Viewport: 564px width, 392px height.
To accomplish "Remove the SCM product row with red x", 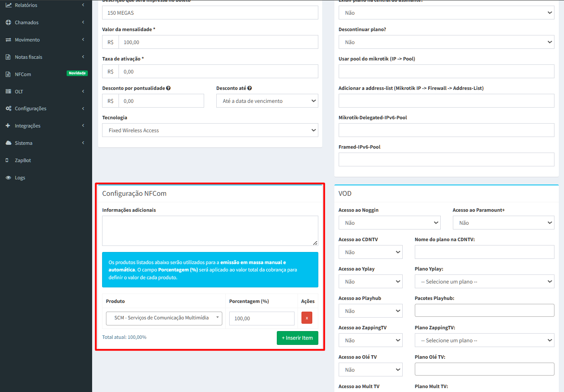I will click(x=307, y=318).
